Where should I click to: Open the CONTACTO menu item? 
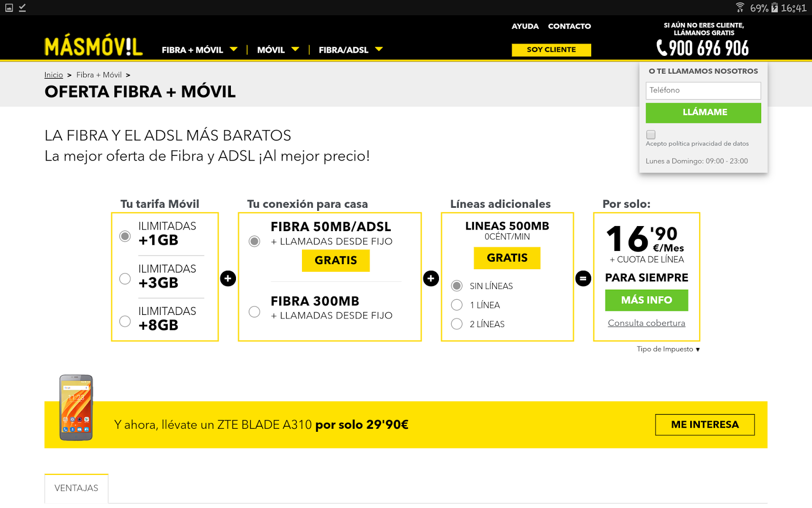(x=569, y=26)
